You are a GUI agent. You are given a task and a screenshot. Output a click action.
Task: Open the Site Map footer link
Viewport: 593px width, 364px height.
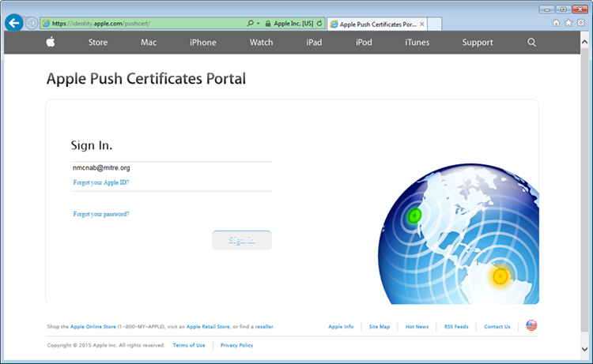click(x=380, y=327)
